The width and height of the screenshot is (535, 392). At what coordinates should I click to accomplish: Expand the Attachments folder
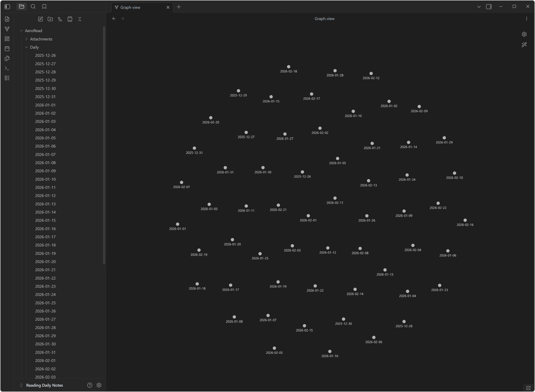coord(26,39)
